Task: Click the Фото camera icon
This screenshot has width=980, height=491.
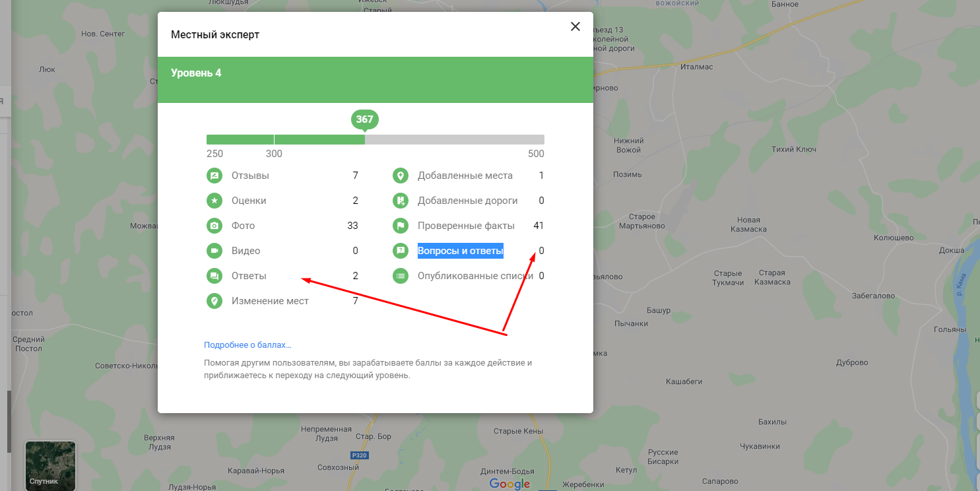Action: click(214, 226)
